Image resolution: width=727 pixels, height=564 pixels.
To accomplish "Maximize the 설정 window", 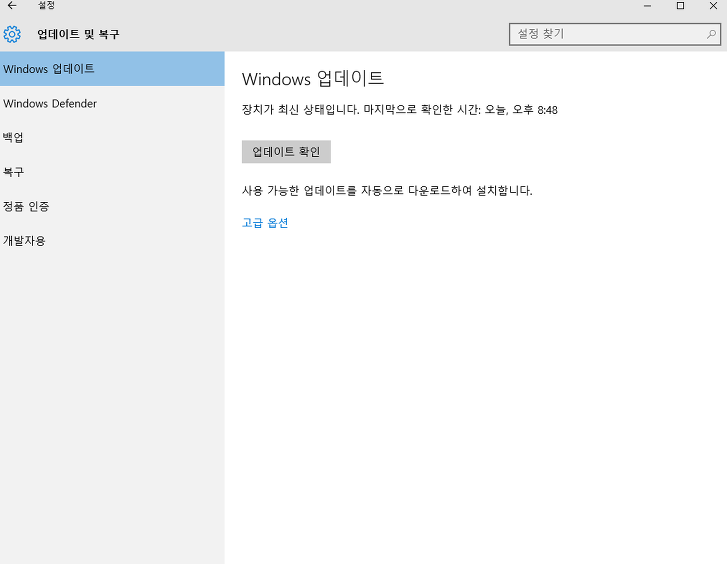I will pyautogui.click(x=680, y=6).
